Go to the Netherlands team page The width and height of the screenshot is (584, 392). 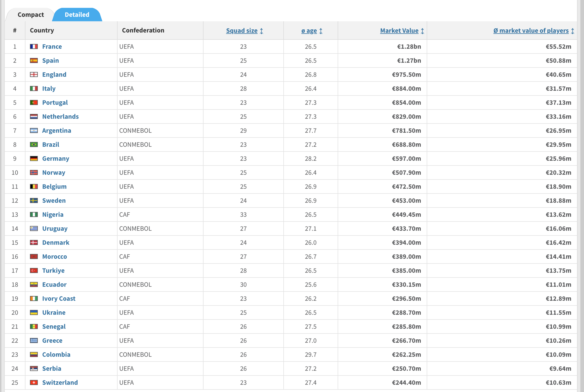(x=60, y=116)
